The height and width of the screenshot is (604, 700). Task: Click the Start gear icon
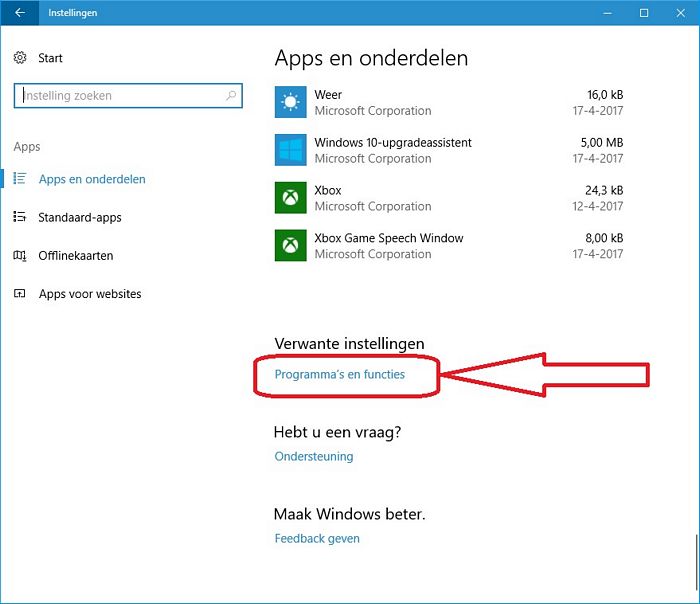tap(20, 59)
